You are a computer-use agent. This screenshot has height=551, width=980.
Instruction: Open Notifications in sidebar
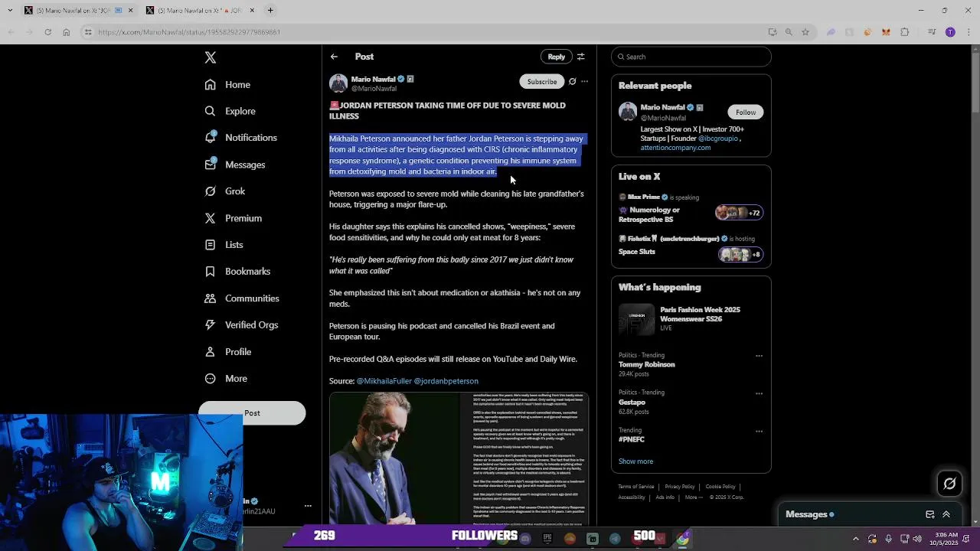point(240,138)
